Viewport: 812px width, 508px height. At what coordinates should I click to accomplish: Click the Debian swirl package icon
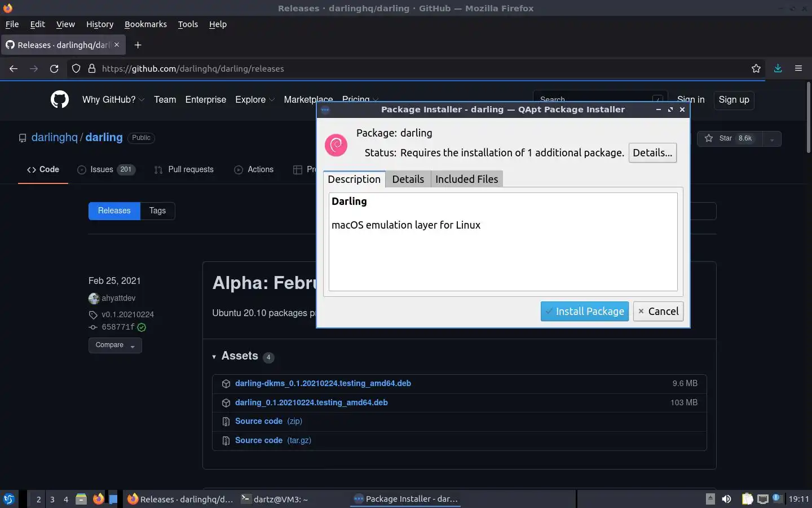(x=336, y=144)
